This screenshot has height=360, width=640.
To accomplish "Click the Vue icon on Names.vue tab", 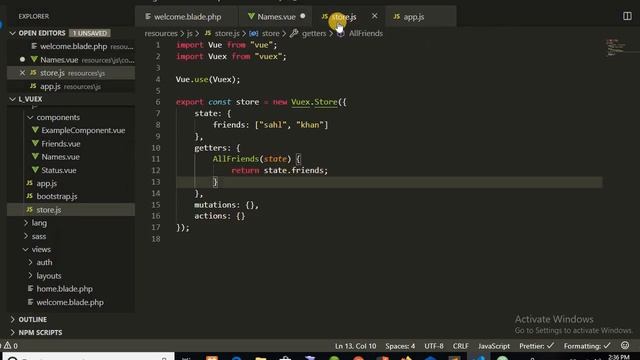I will (251, 16).
